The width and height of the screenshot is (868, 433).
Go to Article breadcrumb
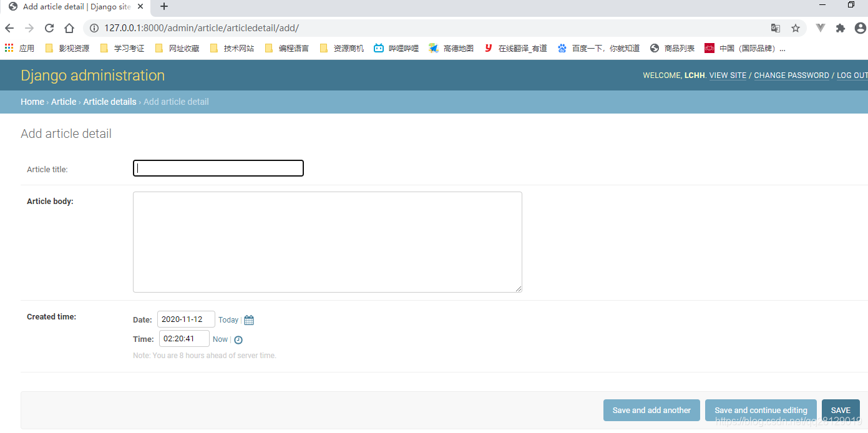click(64, 102)
